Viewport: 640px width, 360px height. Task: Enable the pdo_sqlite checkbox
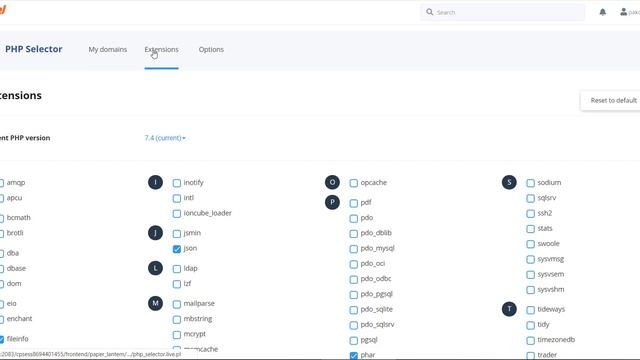pos(353,310)
